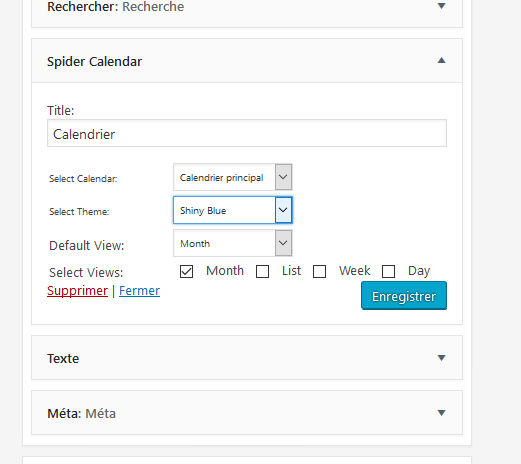The image size is (521, 464).
Task: Click the Supprimer link
Action: tap(77, 291)
